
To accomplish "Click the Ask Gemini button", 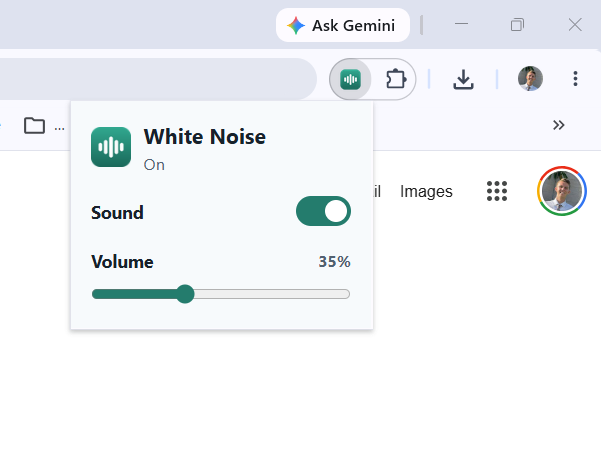I will point(343,25).
